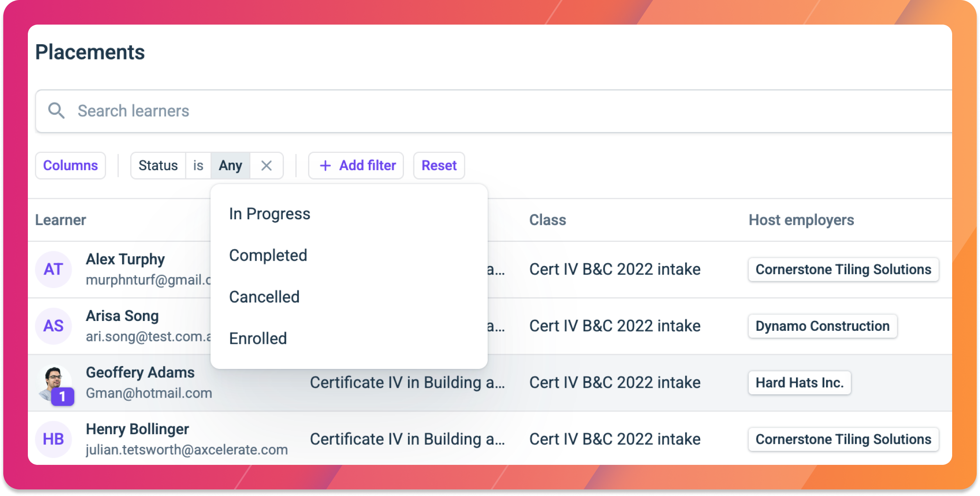The width and height of the screenshot is (980, 496).
Task: Click Class cell in Henry Bollinger row
Action: (x=615, y=439)
